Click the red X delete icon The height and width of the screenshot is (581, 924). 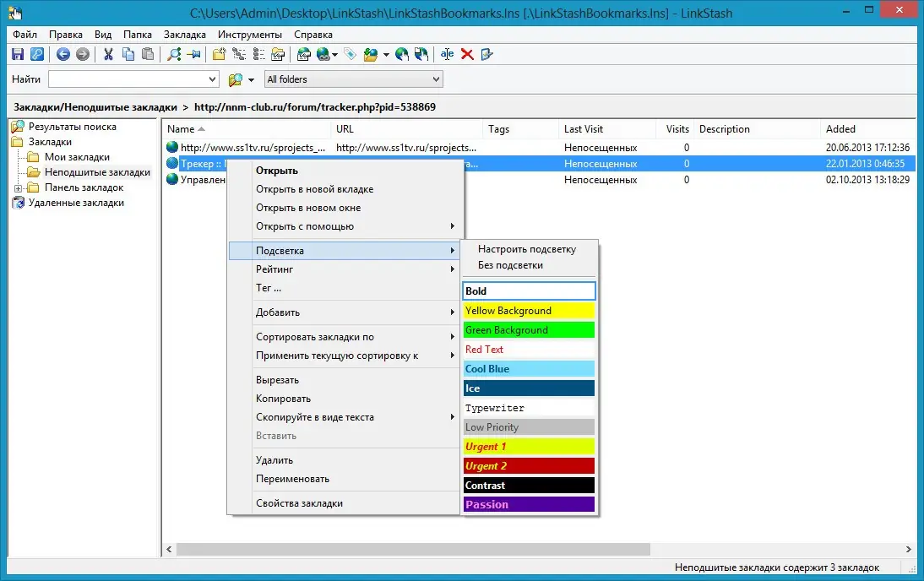[467, 54]
